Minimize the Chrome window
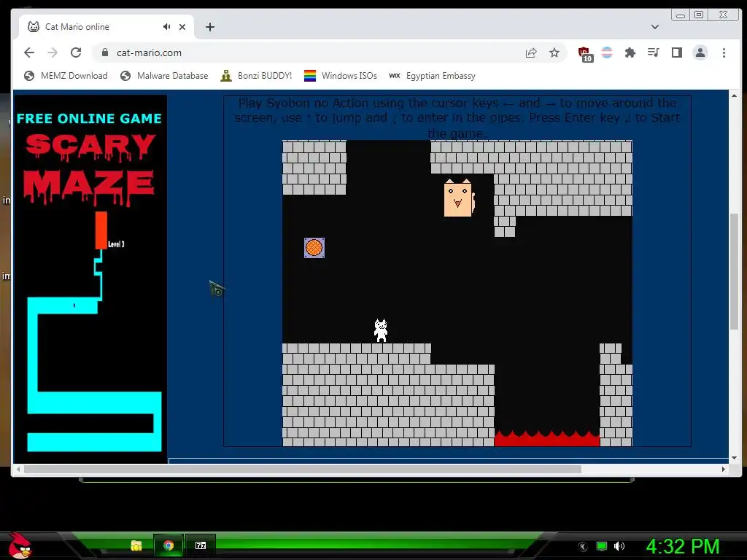Viewport: 747px width, 560px height. (x=681, y=15)
